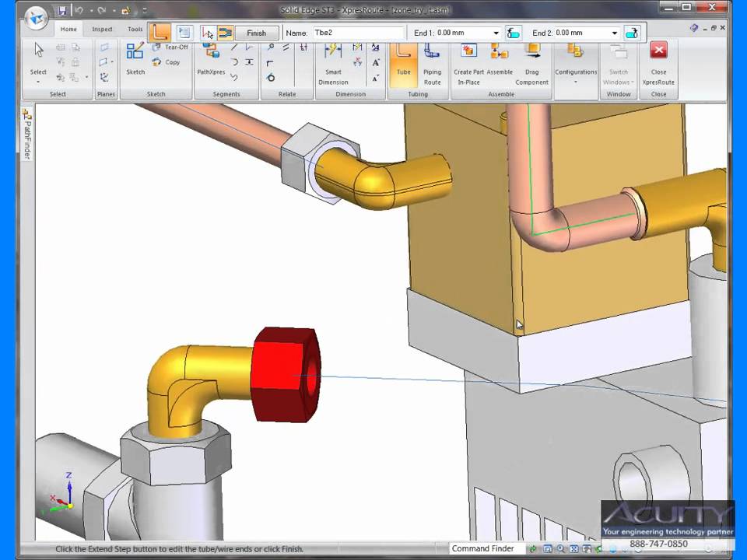Toggle the select path step button

coord(207,33)
